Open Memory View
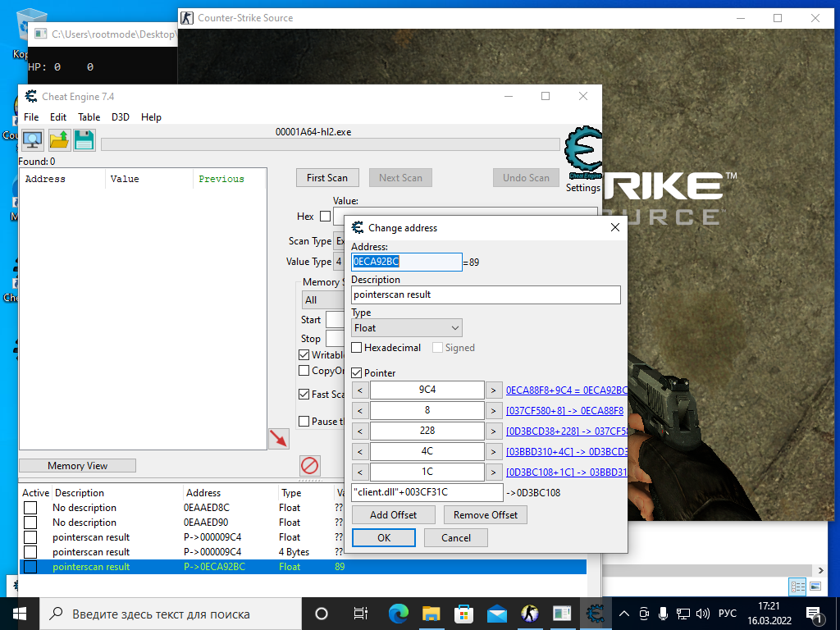Image resolution: width=840 pixels, height=630 pixels. point(77,466)
